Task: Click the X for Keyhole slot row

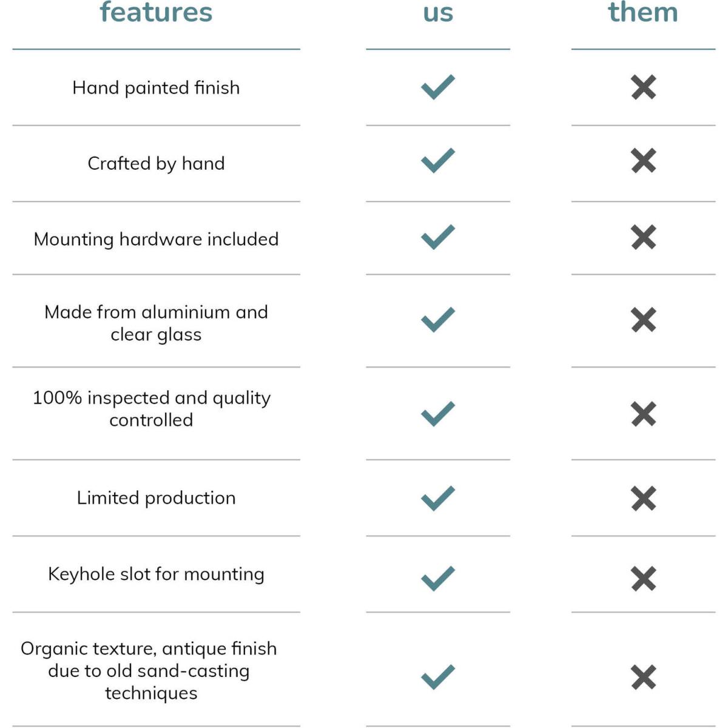Action: pyautogui.click(x=643, y=579)
